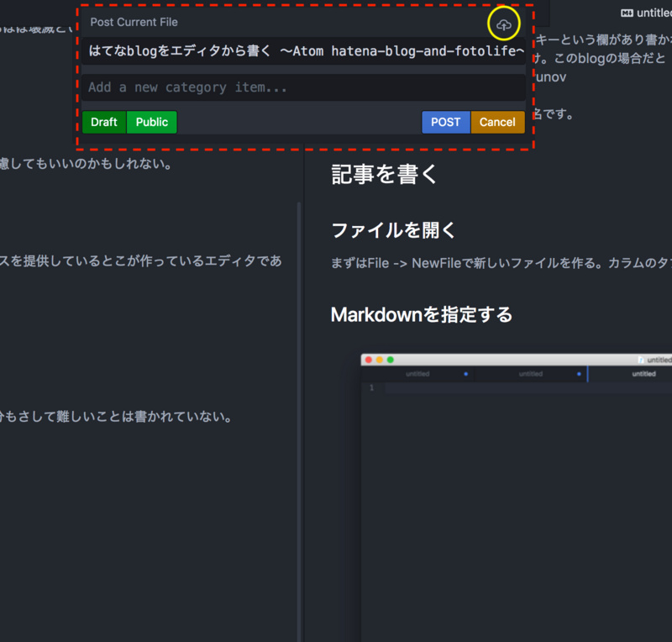Open the embedded Atom window screenshot

point(517,497)
